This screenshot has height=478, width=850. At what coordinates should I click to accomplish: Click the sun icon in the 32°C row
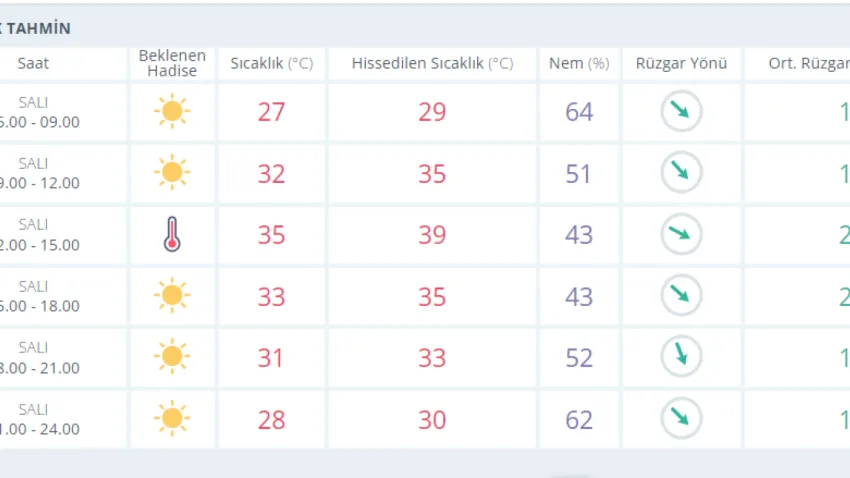click(x=172, y=173)
